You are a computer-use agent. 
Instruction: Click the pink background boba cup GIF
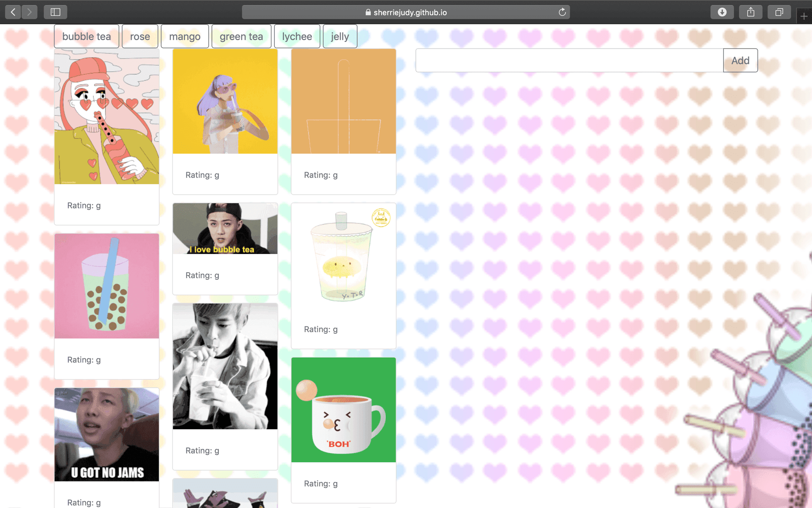click(x=107, y=286)
